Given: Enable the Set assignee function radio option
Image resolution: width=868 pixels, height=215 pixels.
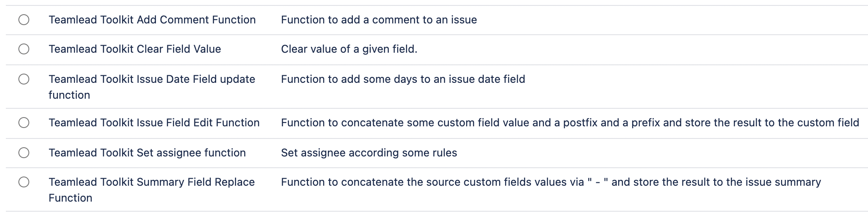Looking at the screenshot, I should (24, 153).
